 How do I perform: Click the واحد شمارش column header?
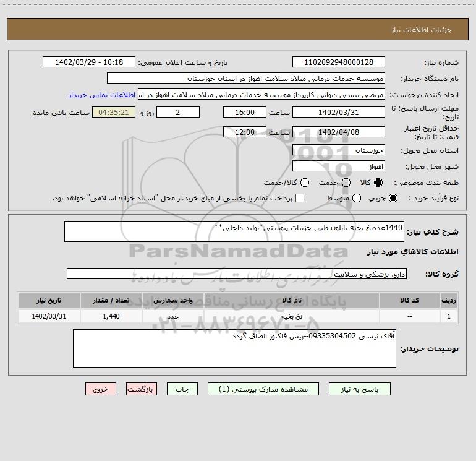pos(172,300)
